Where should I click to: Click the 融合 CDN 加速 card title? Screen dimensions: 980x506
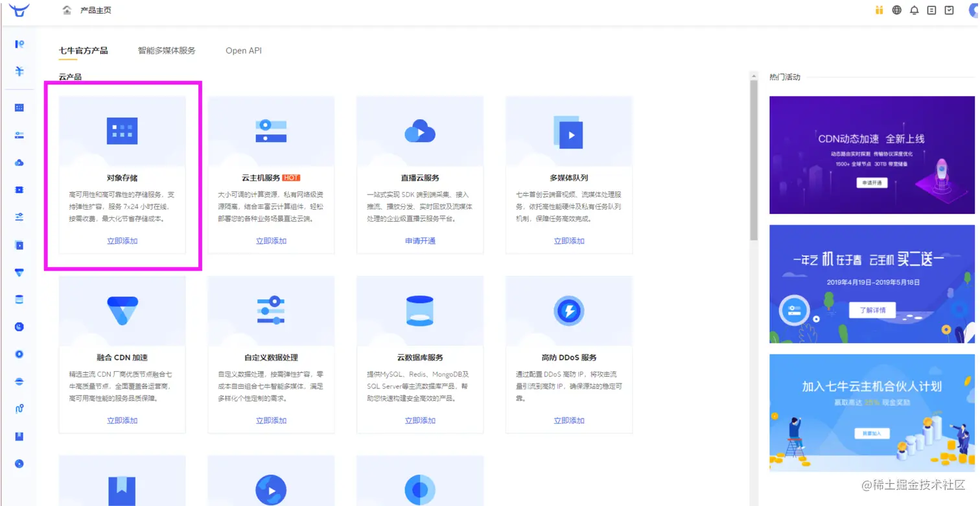122,357
